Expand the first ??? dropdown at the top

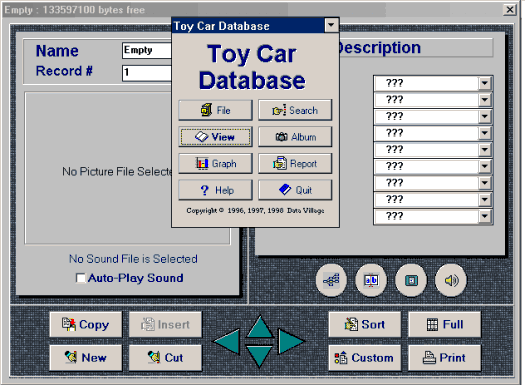pos(484,83)
